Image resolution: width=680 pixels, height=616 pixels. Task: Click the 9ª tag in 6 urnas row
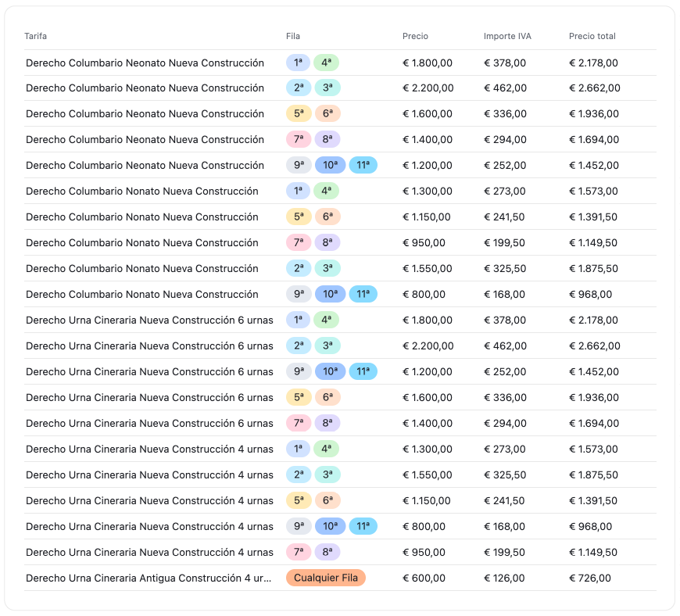point(299,371)
